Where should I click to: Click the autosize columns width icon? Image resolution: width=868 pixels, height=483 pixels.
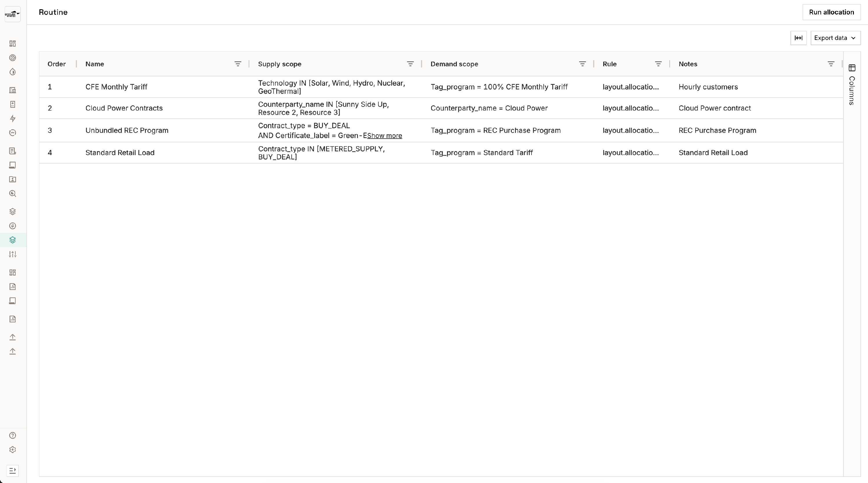(x=798, y=38)
